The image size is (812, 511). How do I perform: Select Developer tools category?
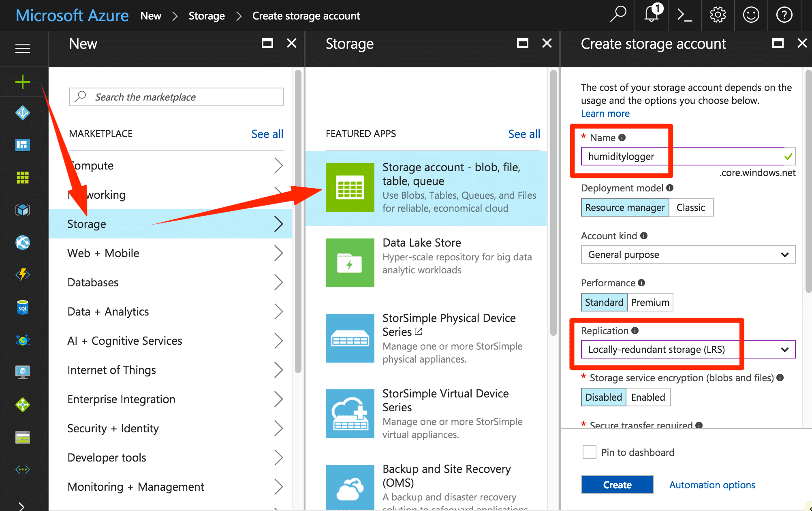click(x=170, y=457)
